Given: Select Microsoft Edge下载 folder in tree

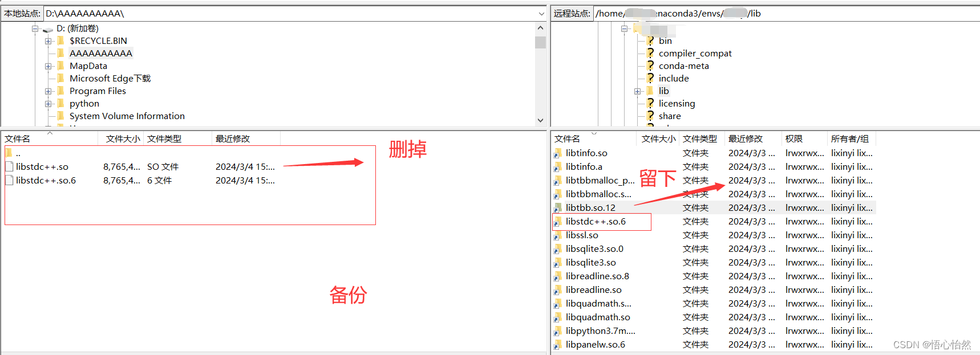Looking at the screenshot, I should (110, 78).
